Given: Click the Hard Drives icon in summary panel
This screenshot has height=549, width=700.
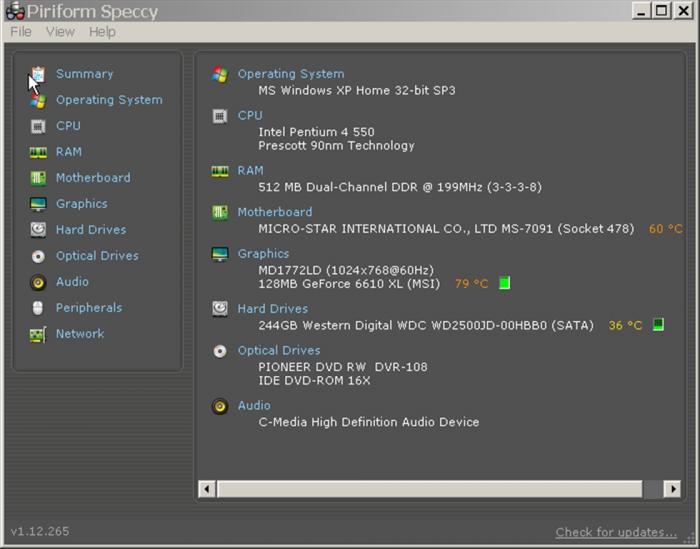Looking at the screenshot, I should tap(220, 308).
